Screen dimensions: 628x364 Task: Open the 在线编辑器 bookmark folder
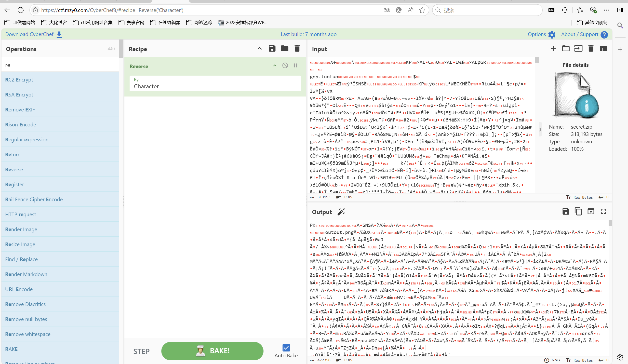165,22
